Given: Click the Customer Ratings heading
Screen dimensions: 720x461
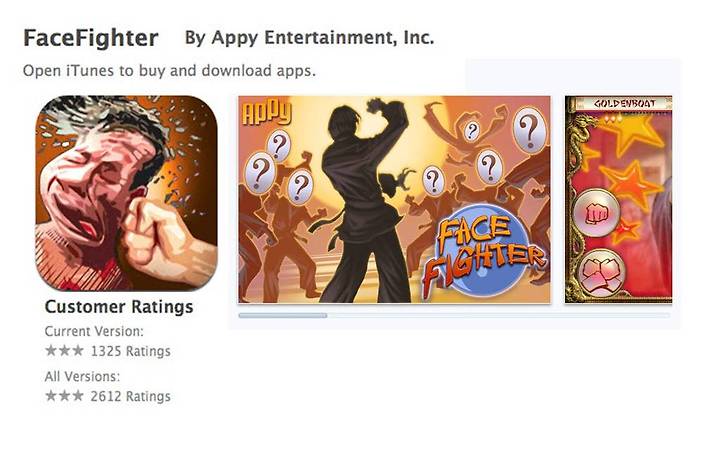Looking at the screenshot, I should [x=119, y=307].
